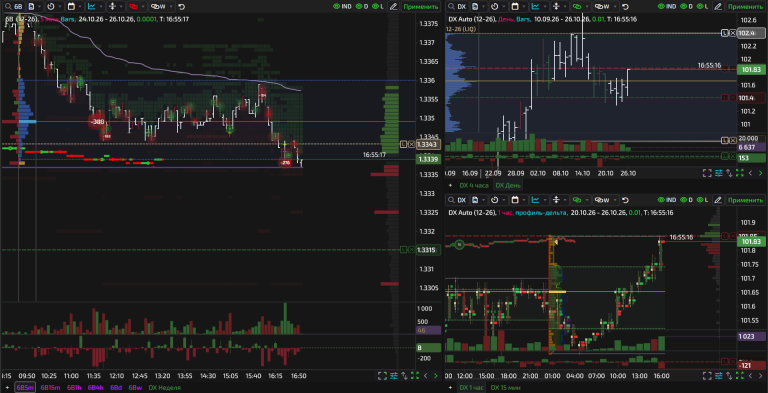Open the timeframe clock icon in the DX daily chart
The width and height of the screenshot is (768, 393).
click(495, 6)
